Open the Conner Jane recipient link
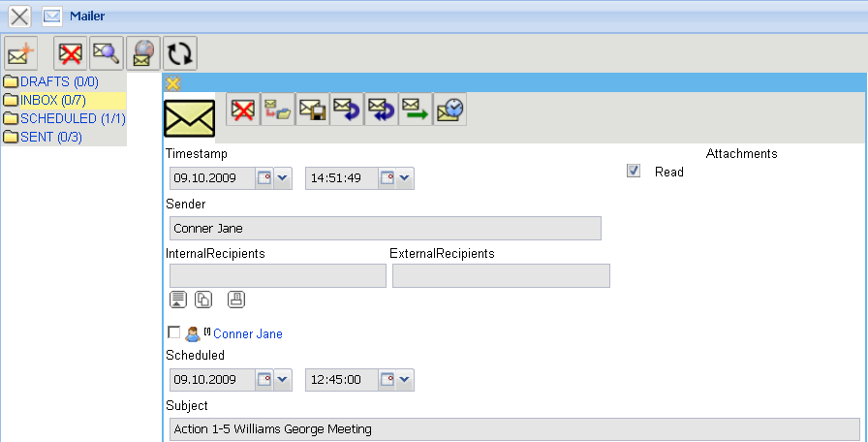The image size is (868, 442). click(248, 333)
